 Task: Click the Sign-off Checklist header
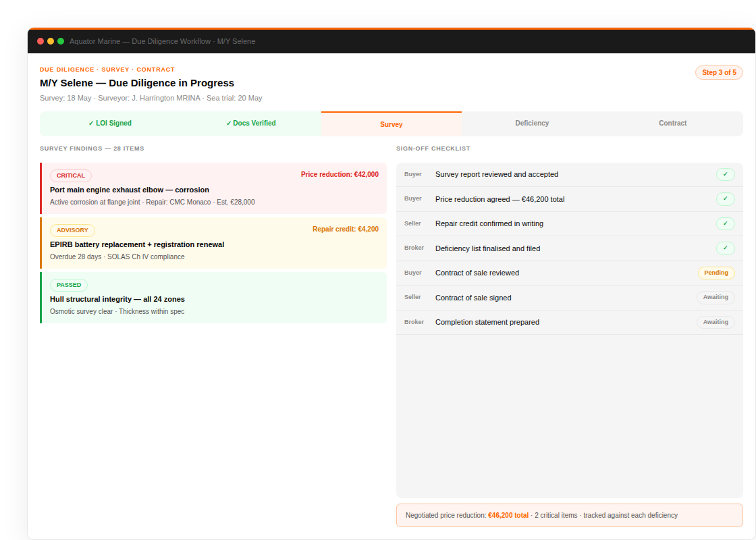pos(433,148)
